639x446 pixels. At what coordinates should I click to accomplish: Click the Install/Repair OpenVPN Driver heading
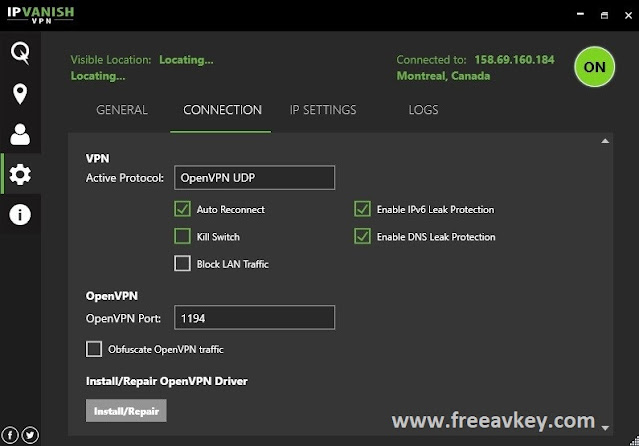tap(166, 381)
